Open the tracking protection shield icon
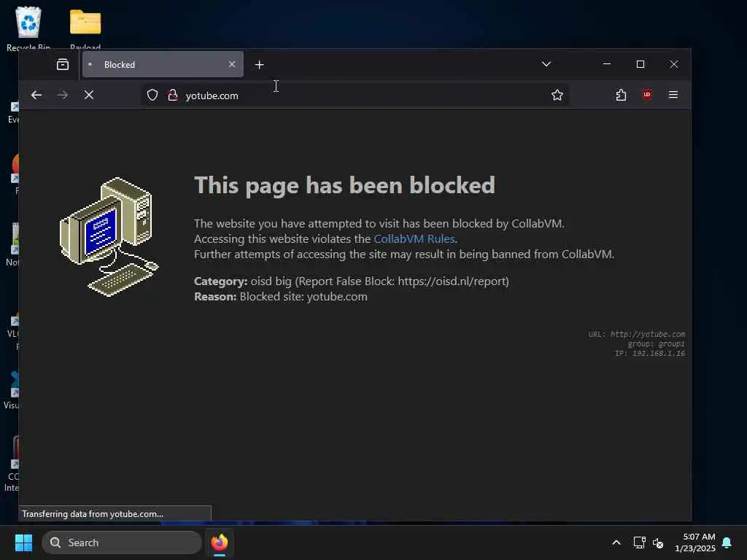 [152, 96]
